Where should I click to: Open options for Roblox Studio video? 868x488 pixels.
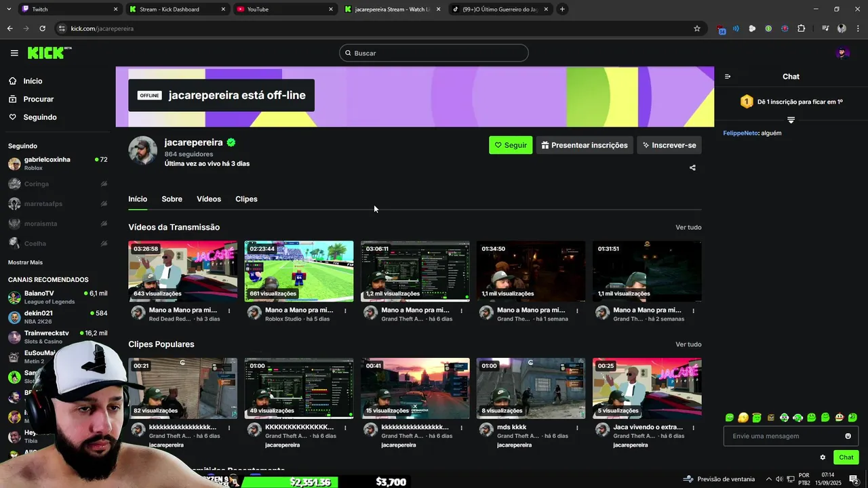pyautogui.click(x=345, y=311)
